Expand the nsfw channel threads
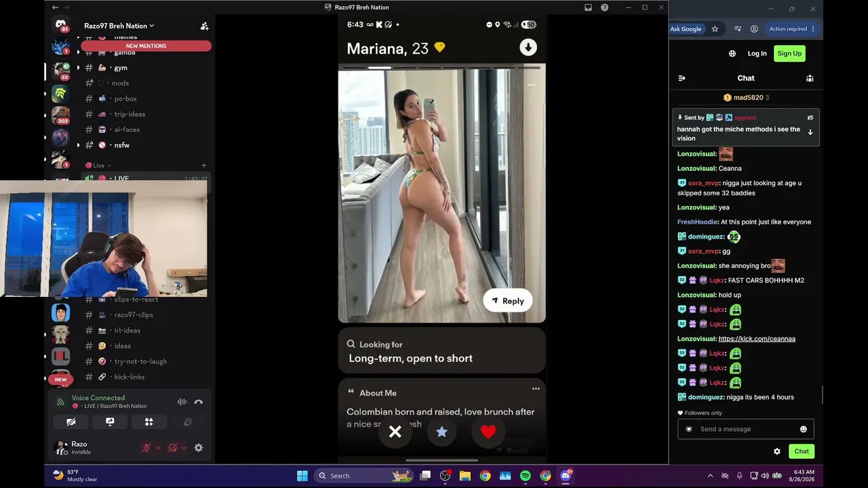868x488 pixels. pyautogui.click(x=78, y=145)
